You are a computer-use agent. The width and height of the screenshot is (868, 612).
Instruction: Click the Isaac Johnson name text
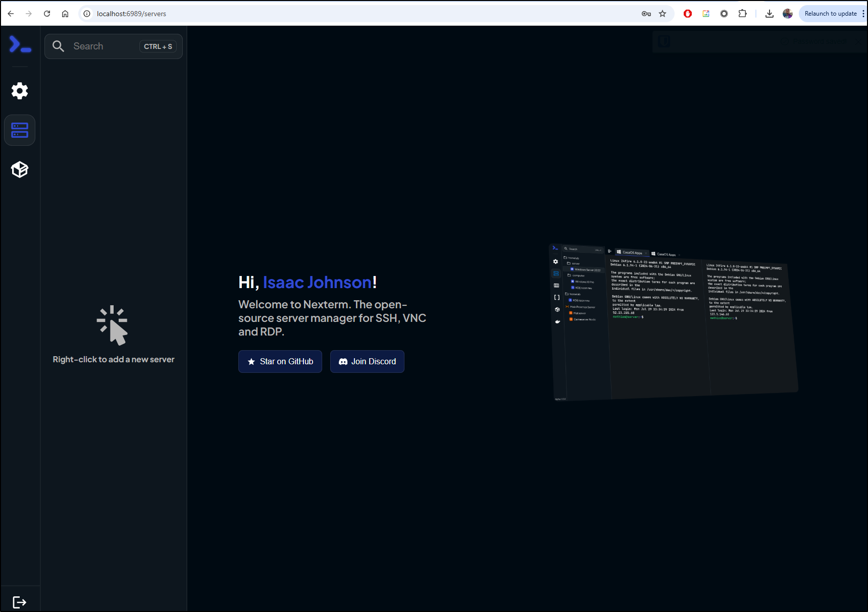[317, 283]
